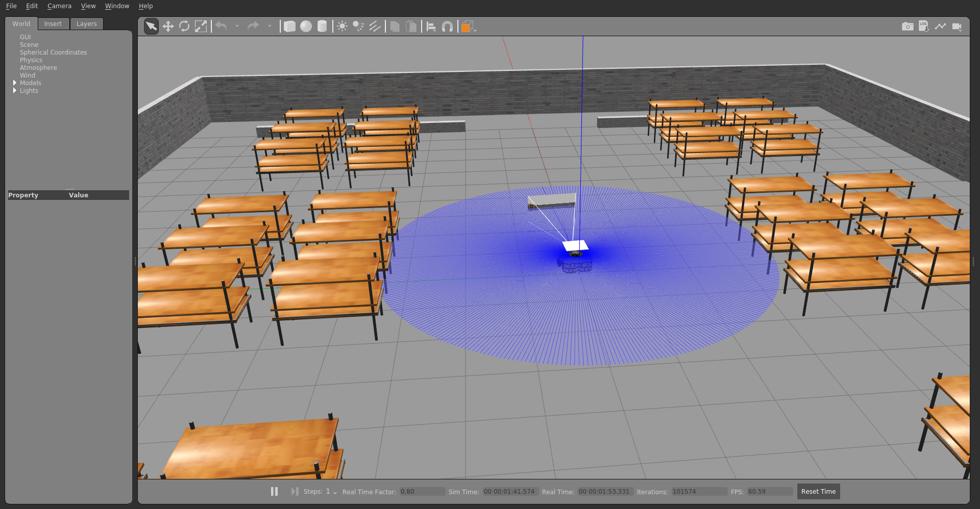Open the Camera menu
Viewport: 980px width, 509px height.
[x=59, y=6]
